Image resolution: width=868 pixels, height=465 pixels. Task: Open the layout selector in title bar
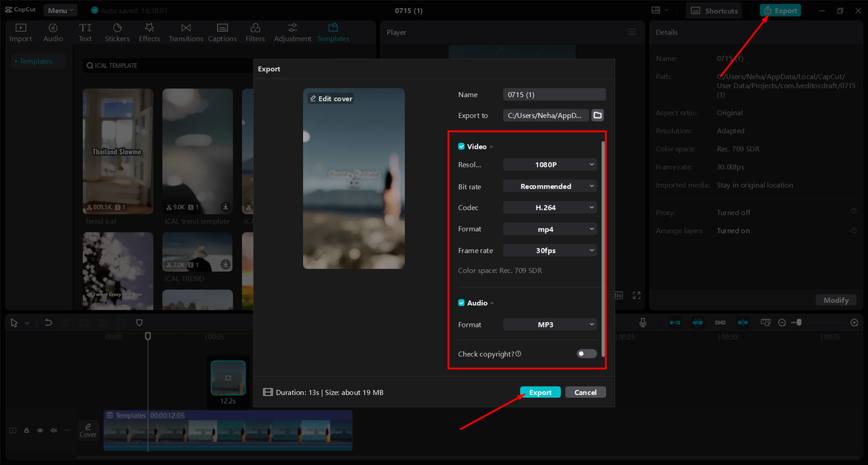(660, 10)
